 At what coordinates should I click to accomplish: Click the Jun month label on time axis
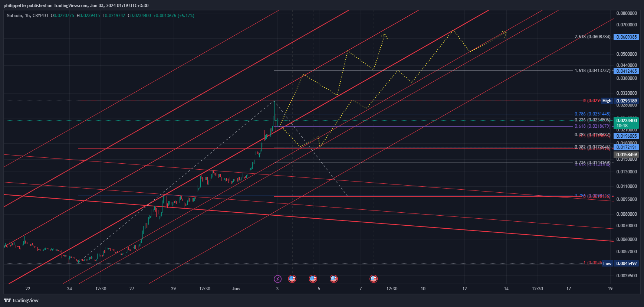coord(236,289)
